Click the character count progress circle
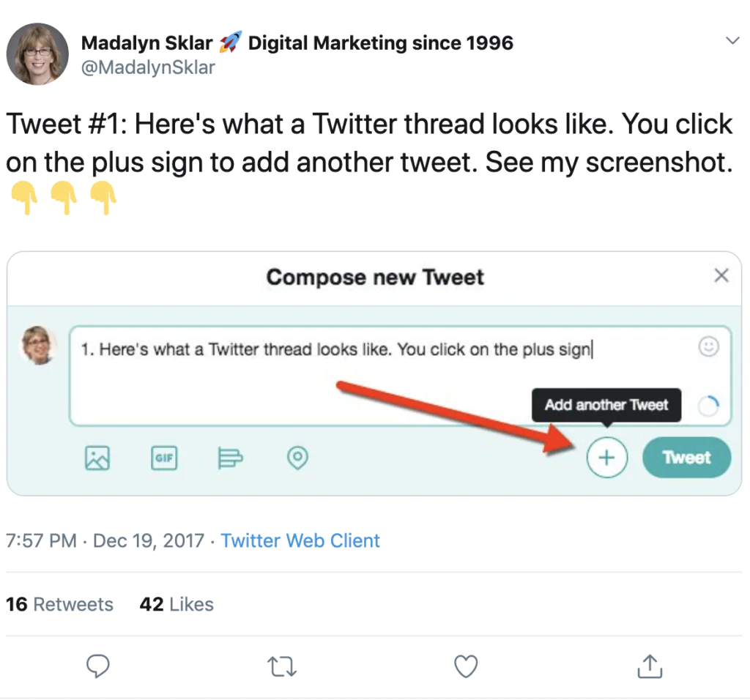The image size is (750, 700). coord(708,406)
